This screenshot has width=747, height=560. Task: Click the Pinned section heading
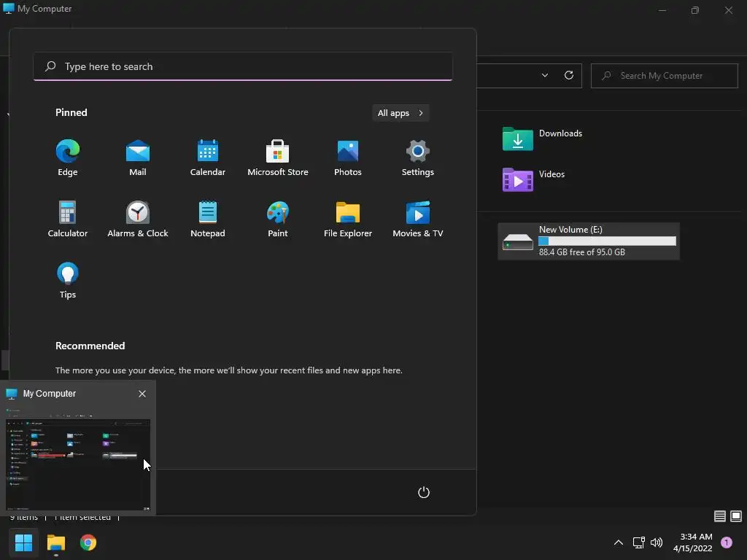[x=71, y=112]
